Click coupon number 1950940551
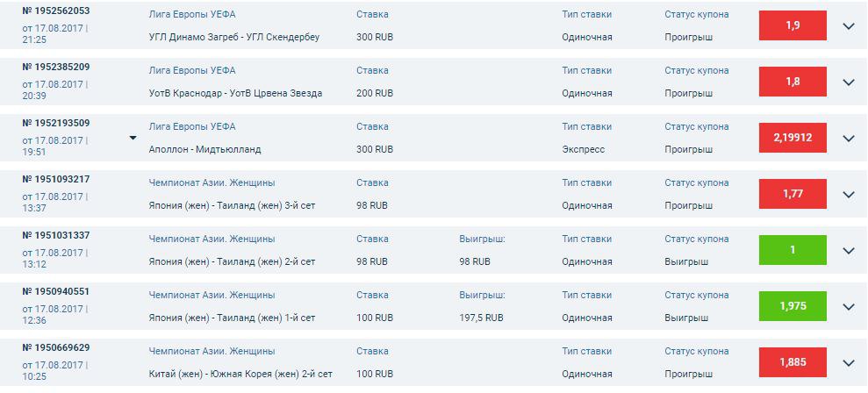868x393 pixels. 55,291
